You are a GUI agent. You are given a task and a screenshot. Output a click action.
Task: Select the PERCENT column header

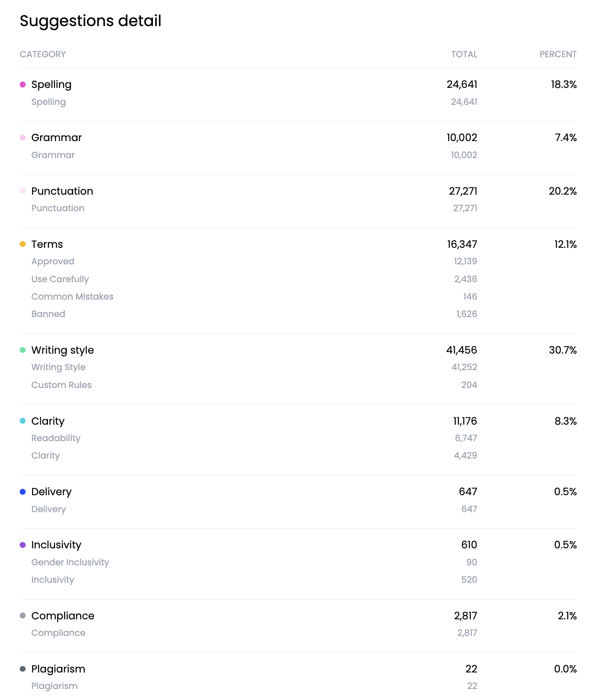558,54
